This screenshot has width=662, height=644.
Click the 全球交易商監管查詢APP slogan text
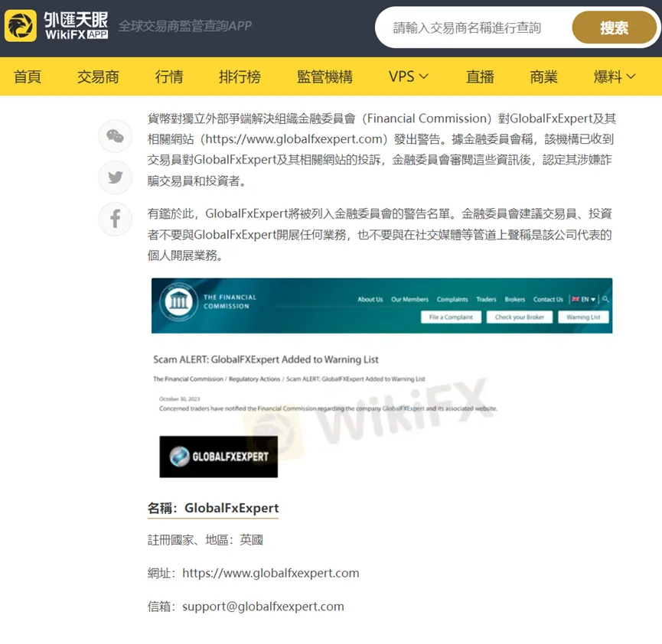184,26
